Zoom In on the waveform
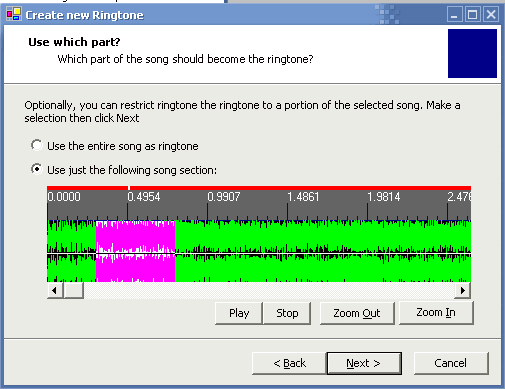Image resolution: width=505 pixels, height=389 pixels. 436,312
